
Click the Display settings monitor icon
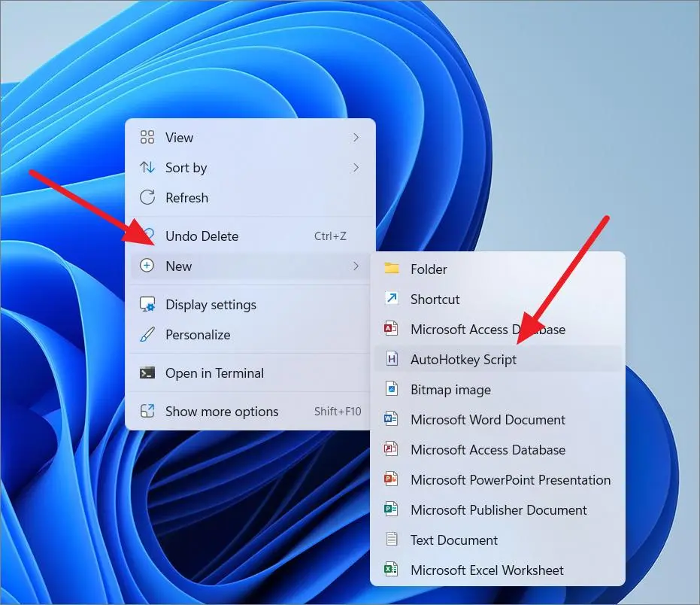(147, 304)
